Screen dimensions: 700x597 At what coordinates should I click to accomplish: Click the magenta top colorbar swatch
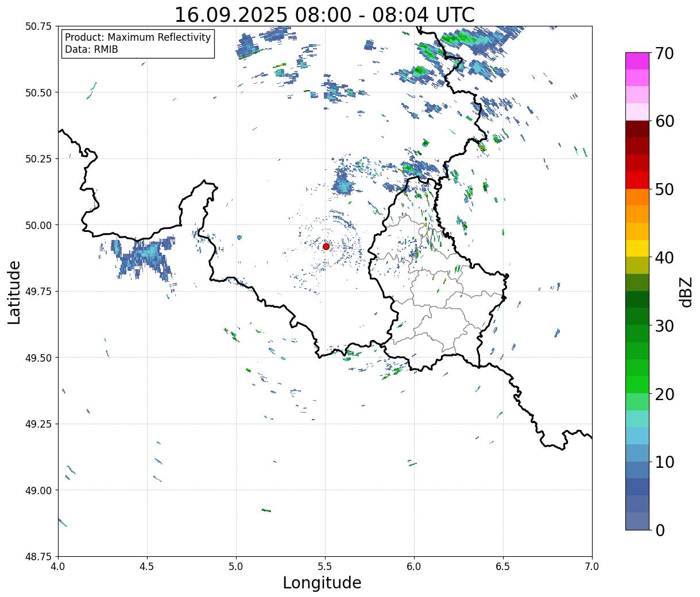point(637,60)
